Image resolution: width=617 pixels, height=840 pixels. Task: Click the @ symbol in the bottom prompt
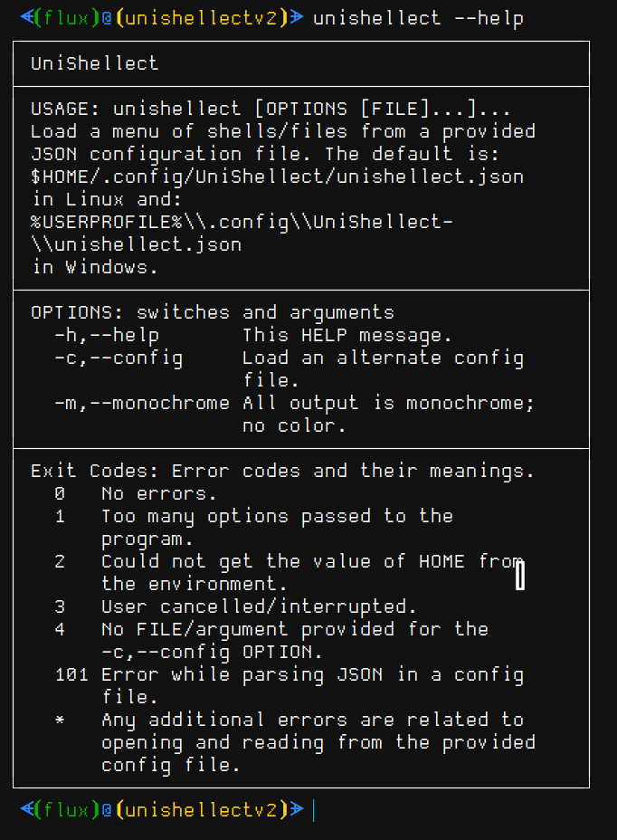pyautogui.click(x=107, y=809)
